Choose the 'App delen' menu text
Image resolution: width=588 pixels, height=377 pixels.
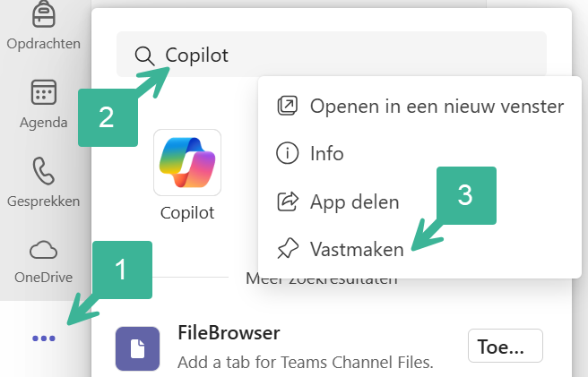click(x=355, y=201)
